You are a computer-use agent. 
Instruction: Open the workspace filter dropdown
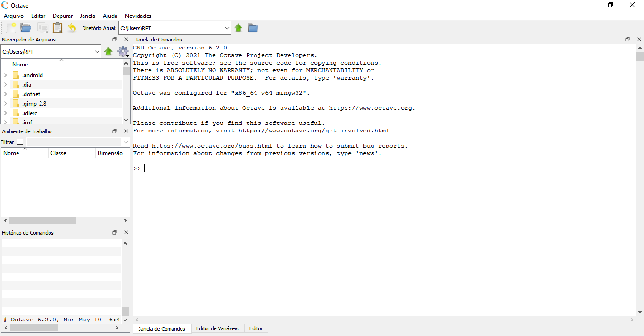(126, 142)
